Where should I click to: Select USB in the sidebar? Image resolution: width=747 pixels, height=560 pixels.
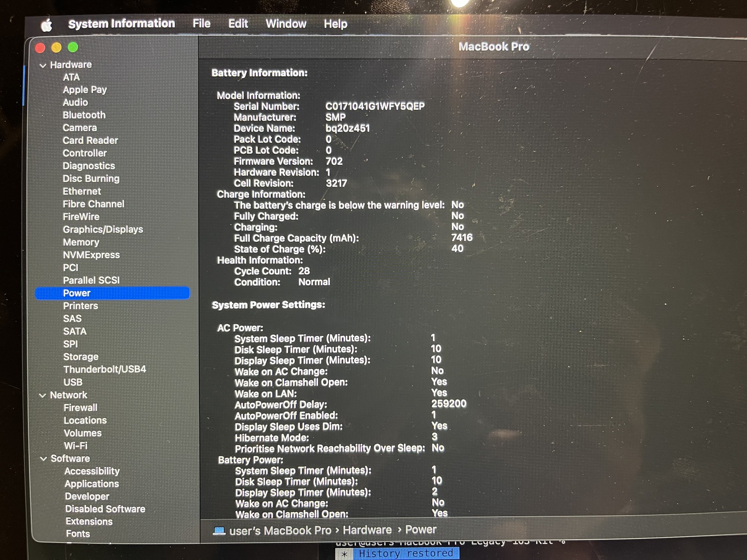pyautogui.click(x=73, y=382)
